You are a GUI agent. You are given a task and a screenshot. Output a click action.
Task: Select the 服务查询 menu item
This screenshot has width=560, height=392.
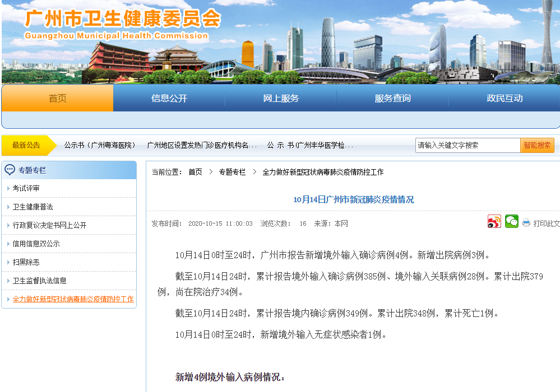pyautogui.click(x=392, y=98)
